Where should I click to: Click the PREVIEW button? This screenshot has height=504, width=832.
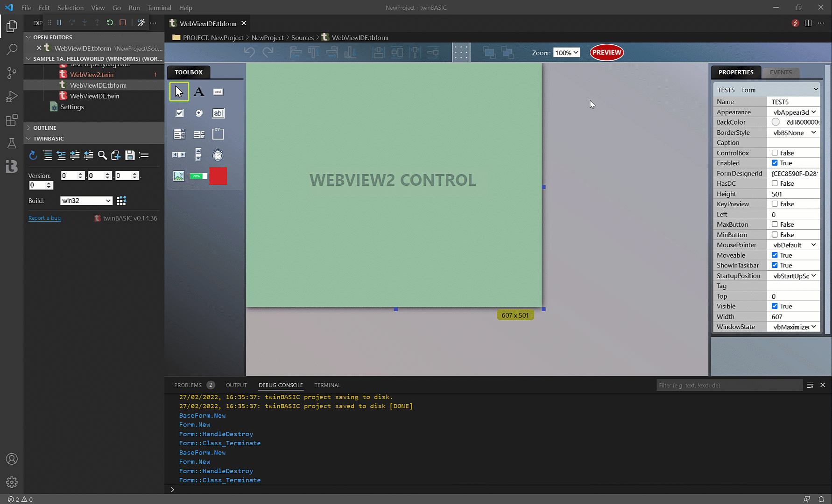tap(606, 52)
